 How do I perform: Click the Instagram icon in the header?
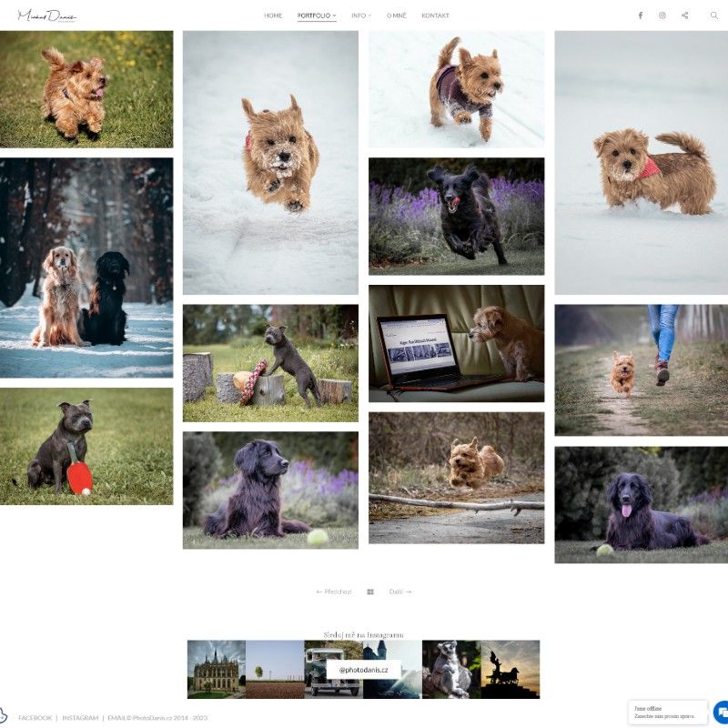pos(662,15)
